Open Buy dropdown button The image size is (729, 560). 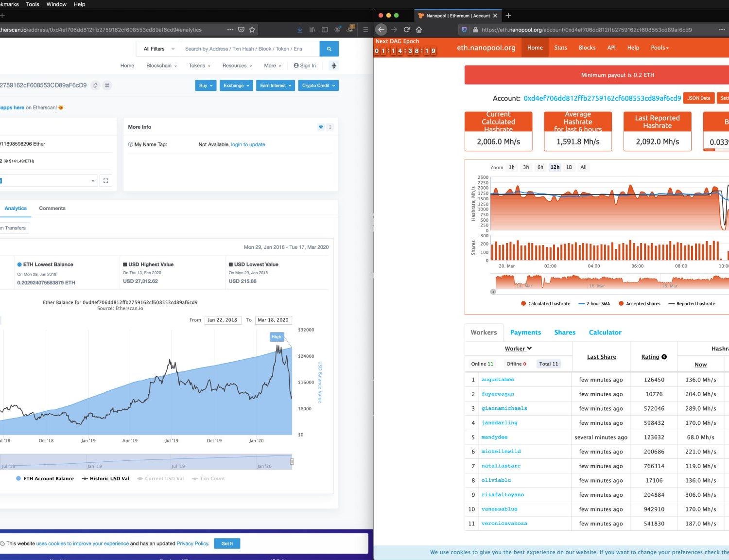pyautogui.click(x=206, y=86)
